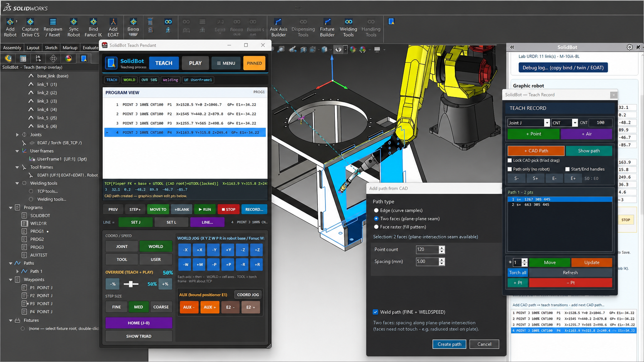Select program line 2 point P2
Viewport: 644px width, 362px height.
pos(185,114)
